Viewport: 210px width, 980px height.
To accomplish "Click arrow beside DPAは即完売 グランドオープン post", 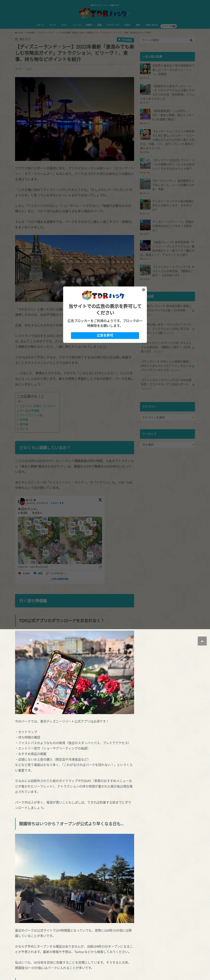I will pyautogui.click(x=193, y=385).
